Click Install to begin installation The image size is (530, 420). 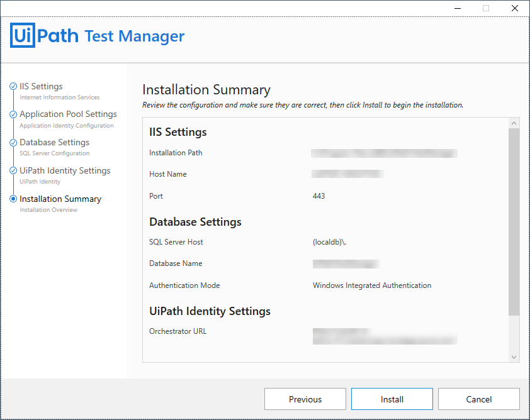[392, 399]
